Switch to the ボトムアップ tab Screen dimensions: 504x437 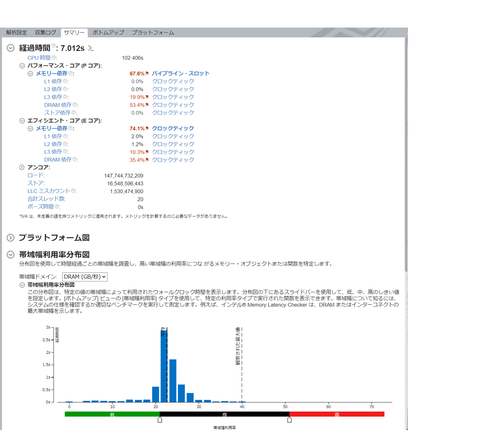tap(108, 32)
